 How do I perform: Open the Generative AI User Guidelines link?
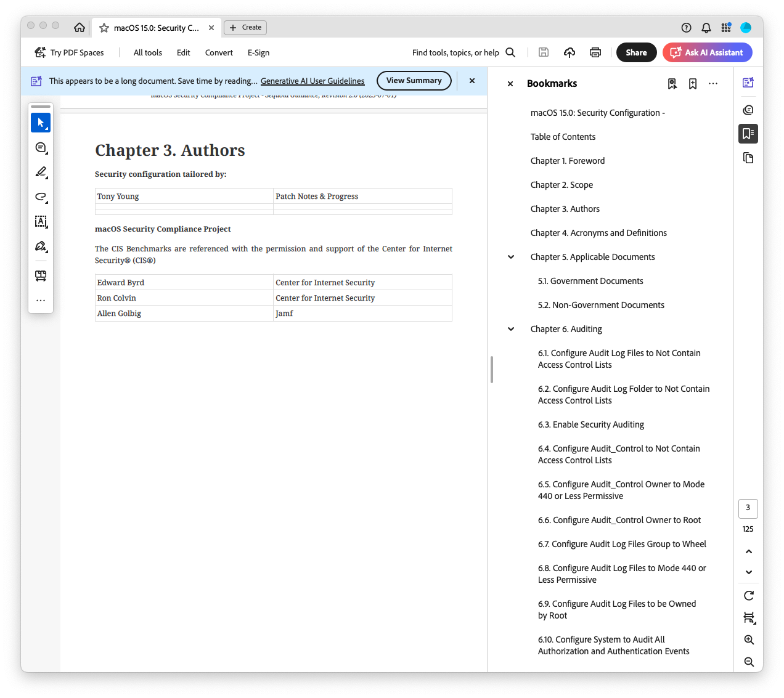pyautogui.click(x=312, y=81)
